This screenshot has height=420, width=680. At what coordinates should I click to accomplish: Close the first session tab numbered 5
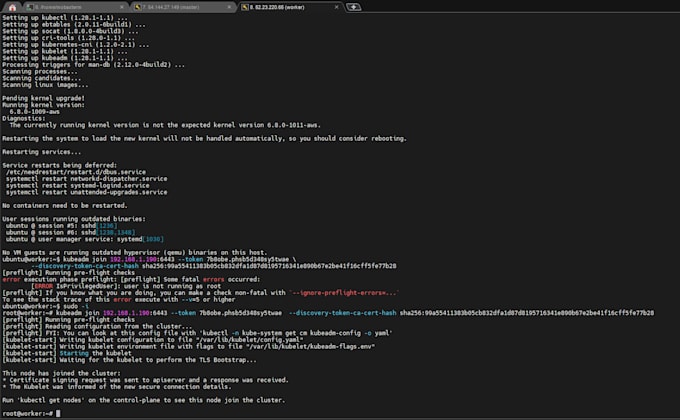click(x=122, y=7)
